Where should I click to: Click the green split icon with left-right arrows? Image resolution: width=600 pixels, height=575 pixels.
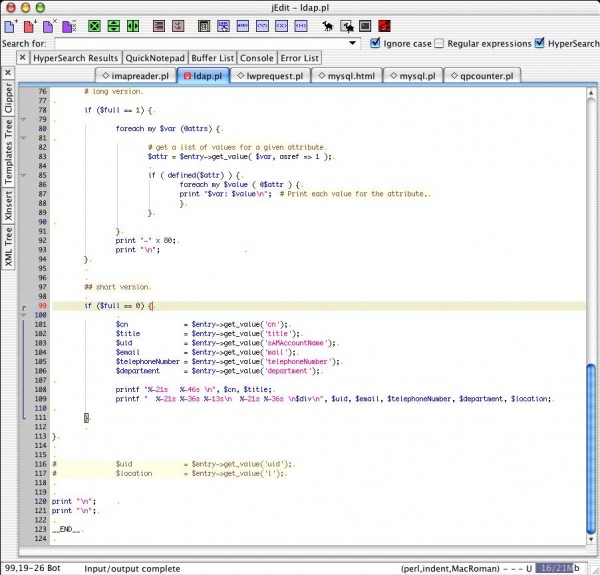(133, 26)
